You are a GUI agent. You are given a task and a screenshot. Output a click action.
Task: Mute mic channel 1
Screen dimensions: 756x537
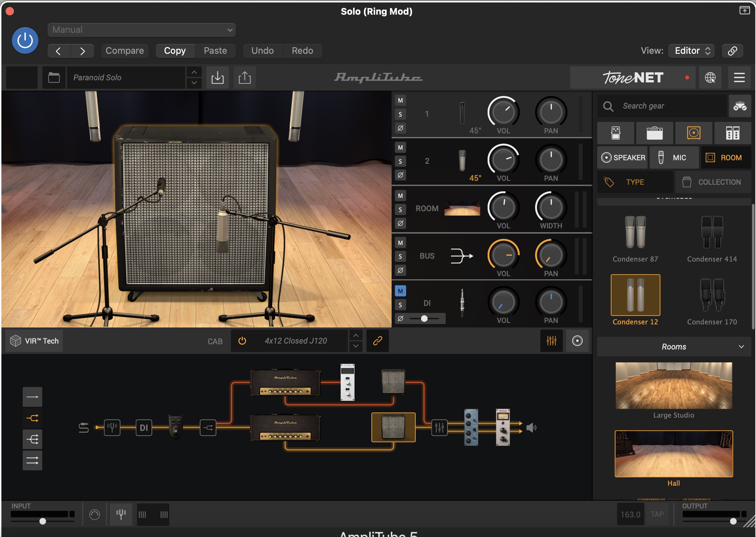click(x=400, y=101)
